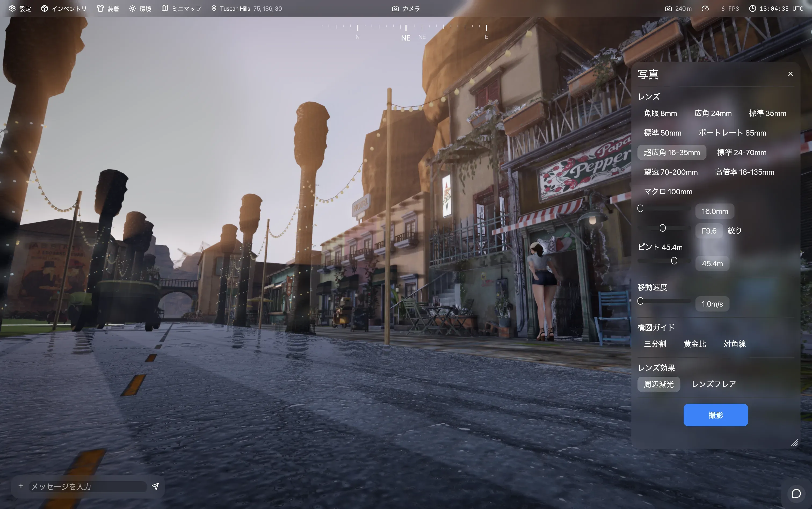Click the plus attachment icon in chat bar
The height and width of the screenshot is (509, 812).
[21, 486]
